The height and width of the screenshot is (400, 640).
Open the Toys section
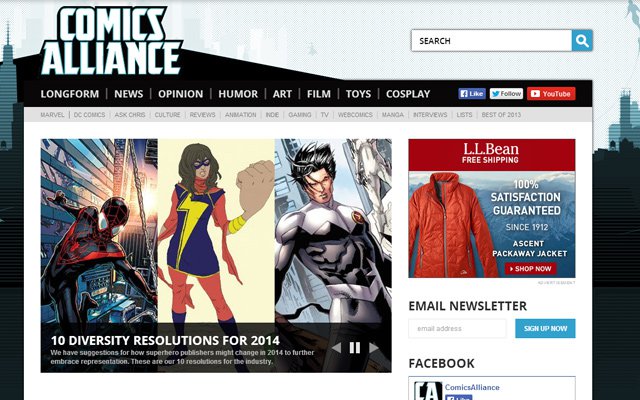358,94
